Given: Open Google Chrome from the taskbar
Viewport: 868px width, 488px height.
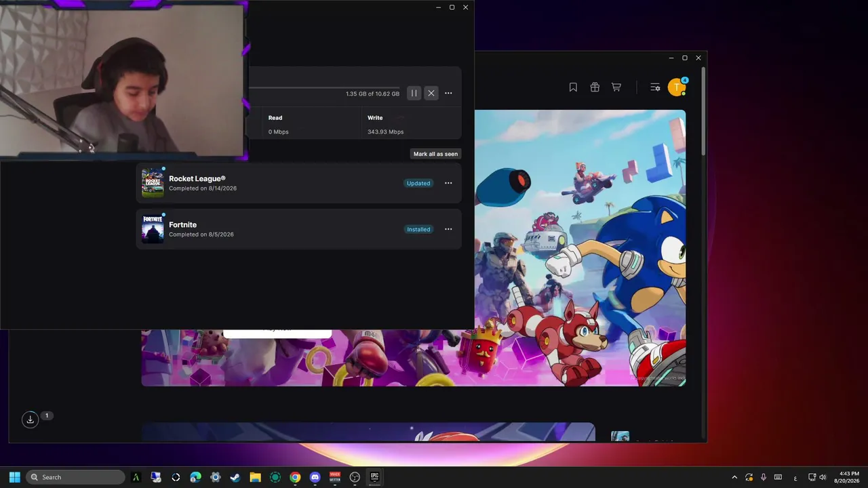Looking at the screenshot, I should (295, 477).
